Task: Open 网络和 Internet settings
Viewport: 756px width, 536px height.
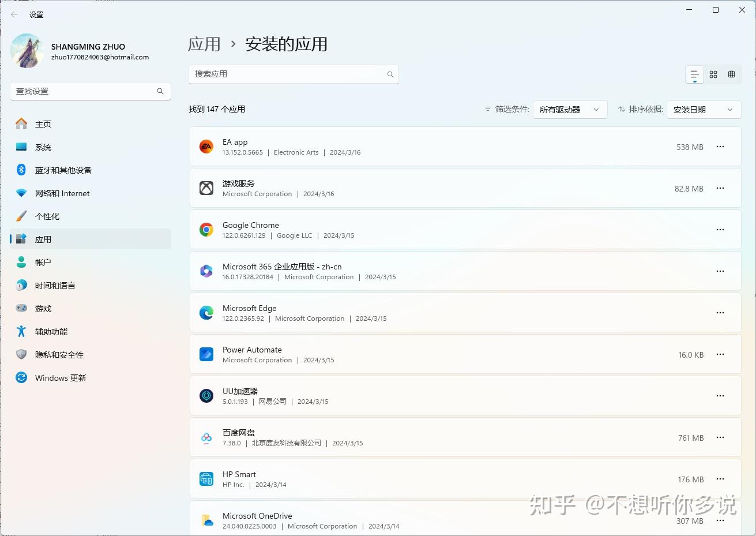Action: pos(91,193)
